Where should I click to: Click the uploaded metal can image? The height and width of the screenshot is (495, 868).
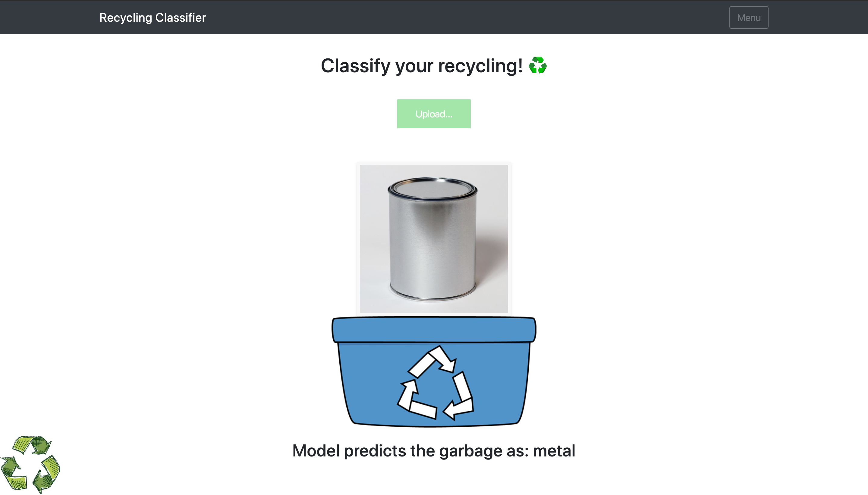[434, 239]
